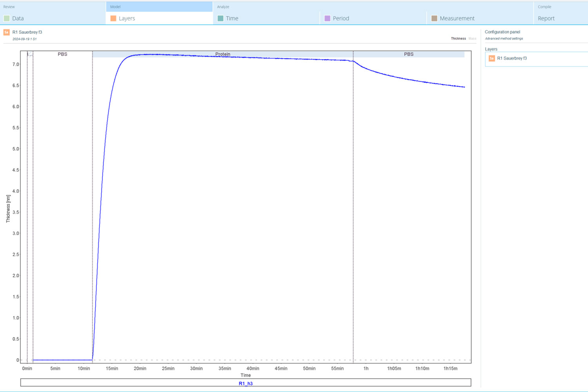
Task: Open Advanced method settings
Action: [x=504, y=38]
